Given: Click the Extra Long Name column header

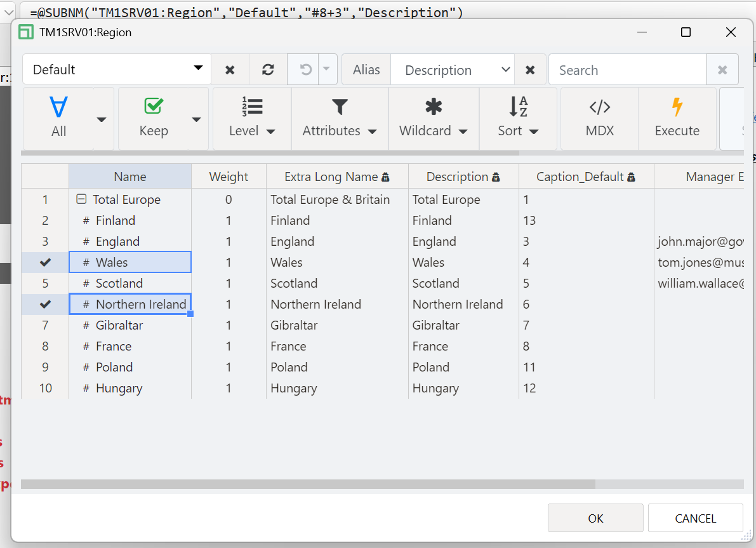Looking at the screenshot, I should (x=337, y=177).
